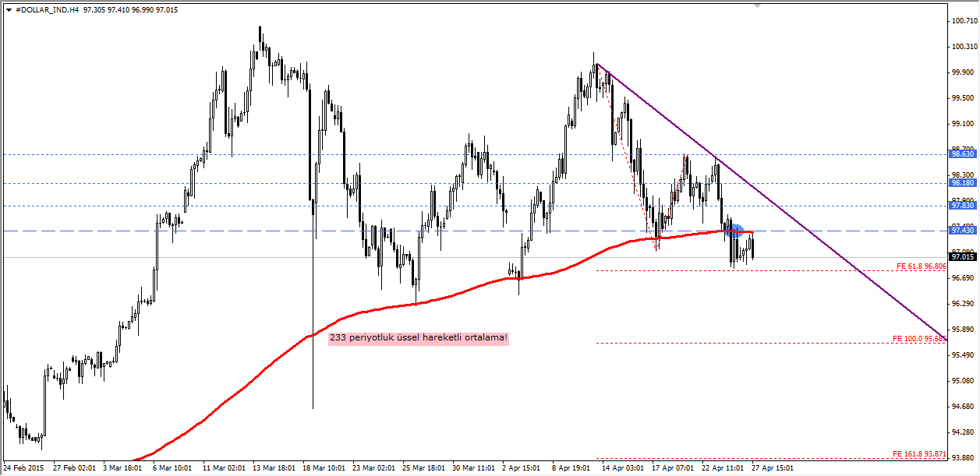Click the gray chart shift triangle marker
980x476 pixels.
[755, 5]
